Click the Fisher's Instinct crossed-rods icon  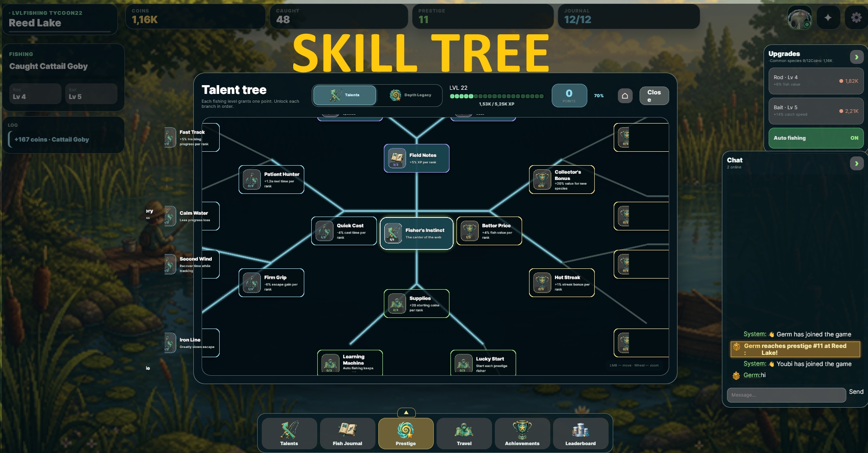(x=393, y=233)
